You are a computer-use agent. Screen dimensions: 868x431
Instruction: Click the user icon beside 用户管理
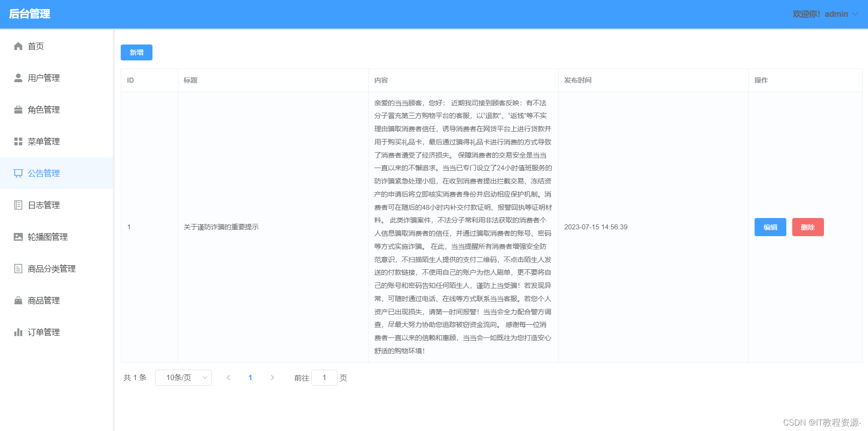pos(18,78)
